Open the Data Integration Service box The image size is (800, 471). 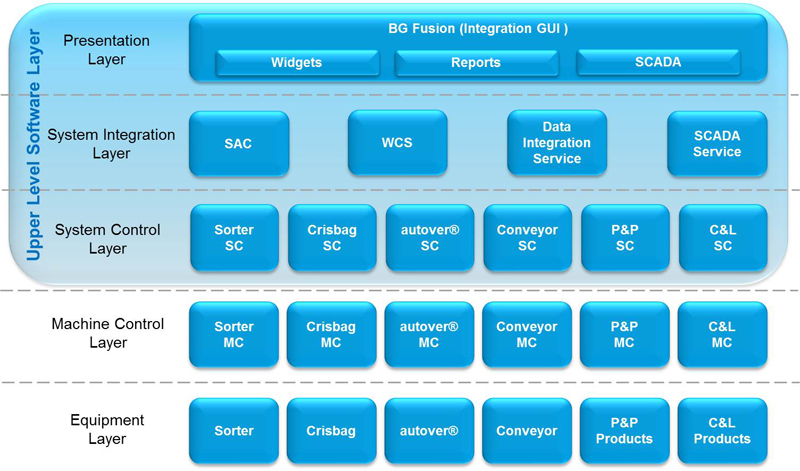pyautogui.click(x=557, y=143)
